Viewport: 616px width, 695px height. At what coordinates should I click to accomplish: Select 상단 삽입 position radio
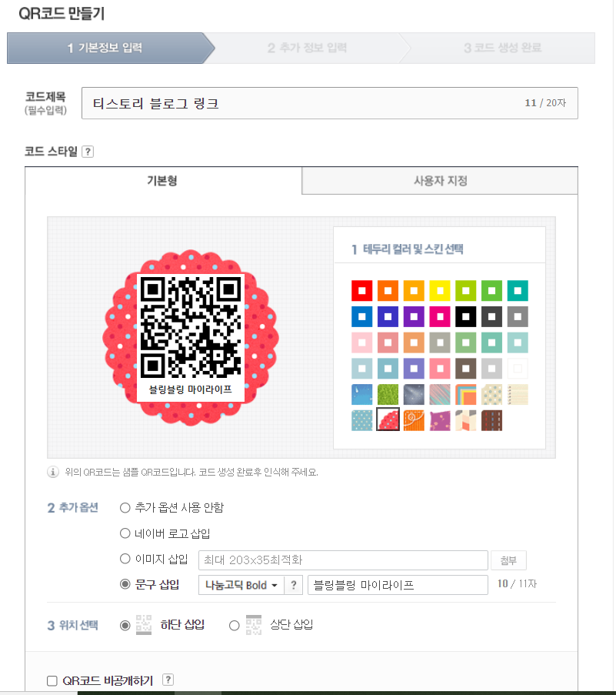coord(235,626)
